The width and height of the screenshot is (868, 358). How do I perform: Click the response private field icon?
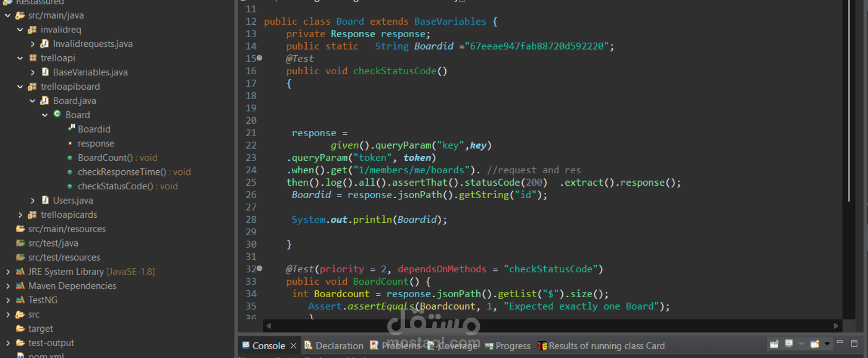(70, 143)
